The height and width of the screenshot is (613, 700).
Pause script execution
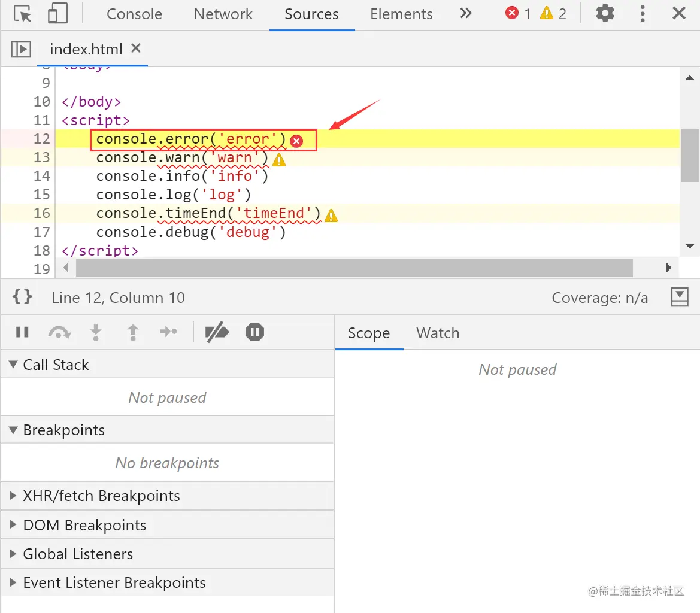(22, 332)
